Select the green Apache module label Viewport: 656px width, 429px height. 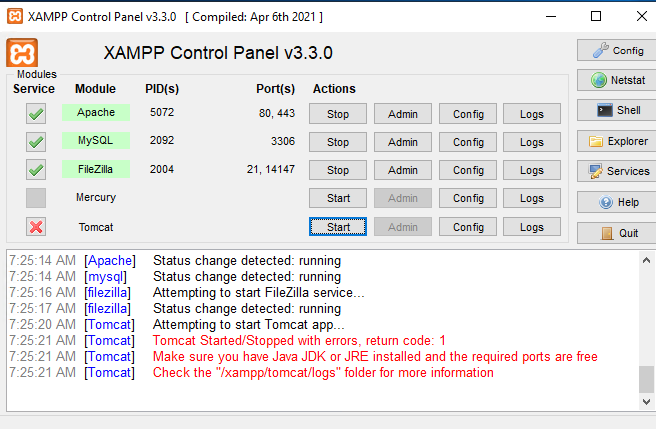point(96,112)
